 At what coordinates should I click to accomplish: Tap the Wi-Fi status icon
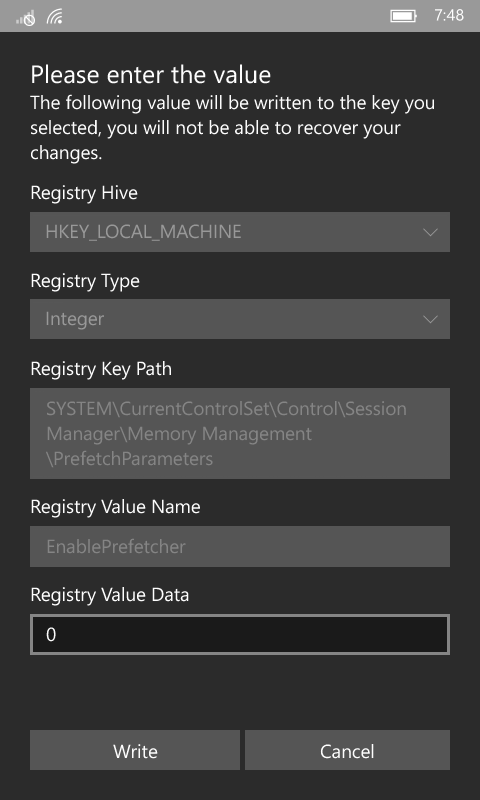pyautogui.click(x=55, y=17)
